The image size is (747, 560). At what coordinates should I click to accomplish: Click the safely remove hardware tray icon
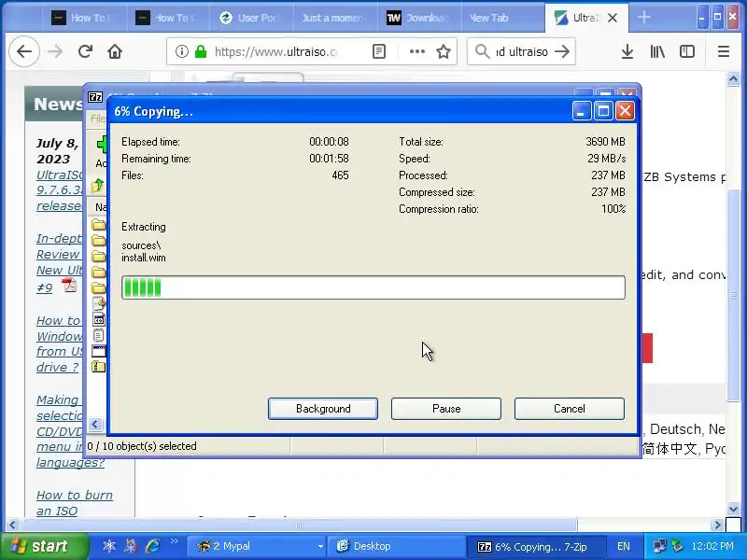(x=677, y=546)
